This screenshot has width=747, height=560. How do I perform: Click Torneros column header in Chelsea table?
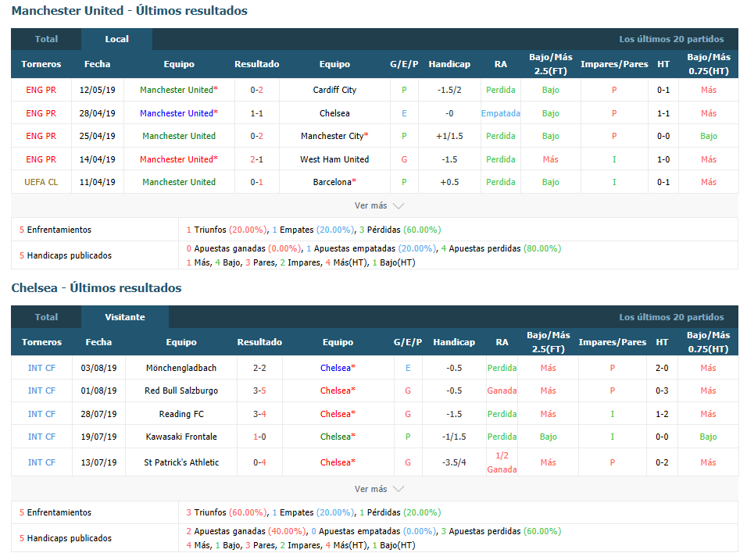click(41, 342)
